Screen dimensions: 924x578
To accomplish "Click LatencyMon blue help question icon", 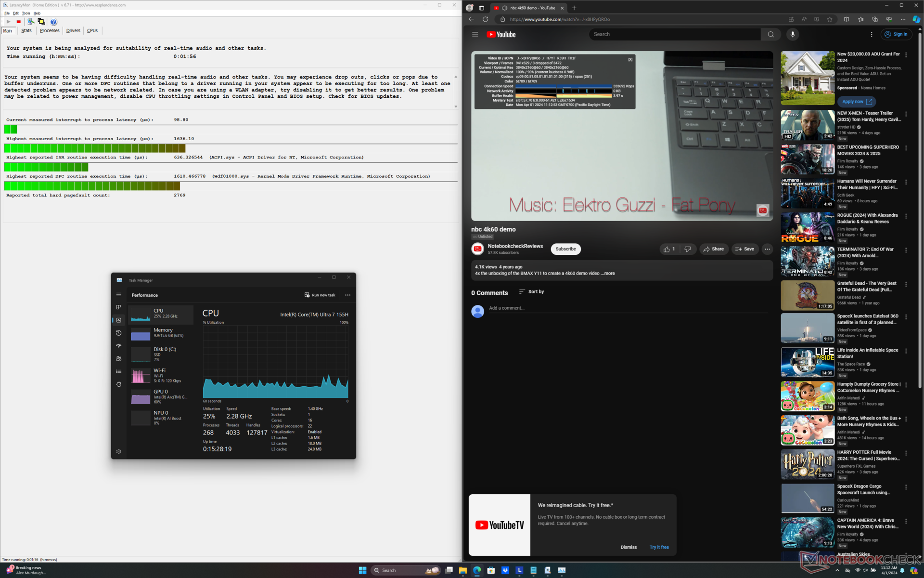I will [53, 22].
